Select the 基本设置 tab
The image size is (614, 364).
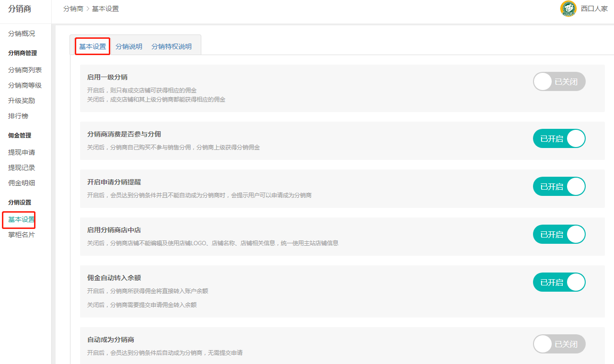(x=93, y=46)
